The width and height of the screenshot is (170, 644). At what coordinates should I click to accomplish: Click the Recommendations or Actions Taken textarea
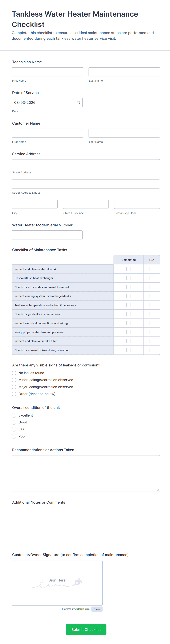86,473
